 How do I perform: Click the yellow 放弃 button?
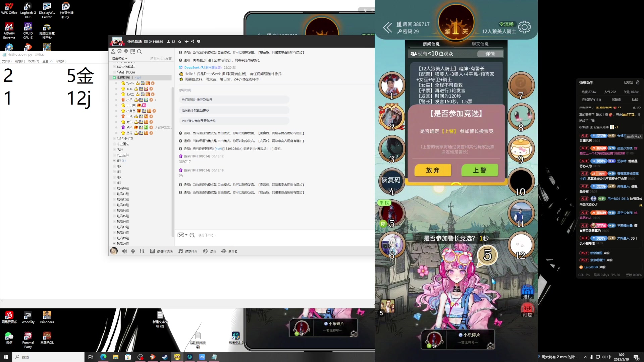pos(433,170)
